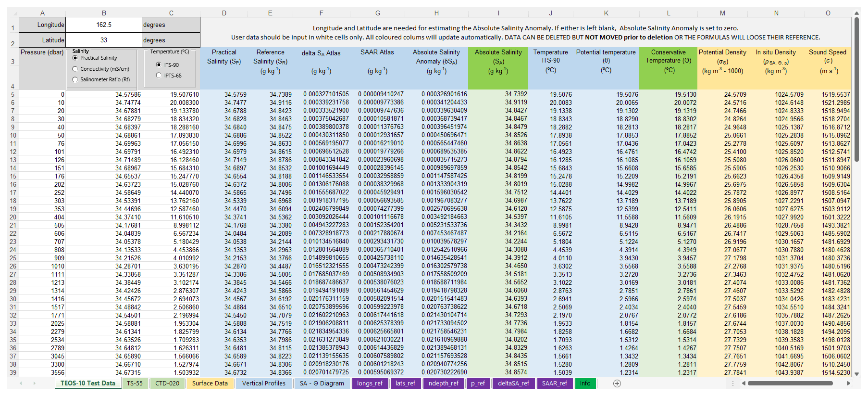Click the next sheet navigation arrow
The image size is (868, 396).
(x=35, y=383)
